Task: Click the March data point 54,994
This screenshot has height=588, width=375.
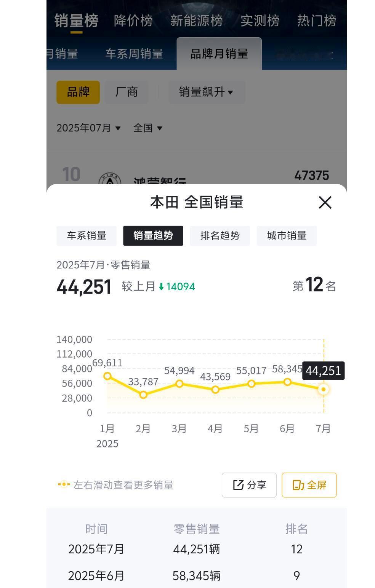Action: (x=179, y=383)
